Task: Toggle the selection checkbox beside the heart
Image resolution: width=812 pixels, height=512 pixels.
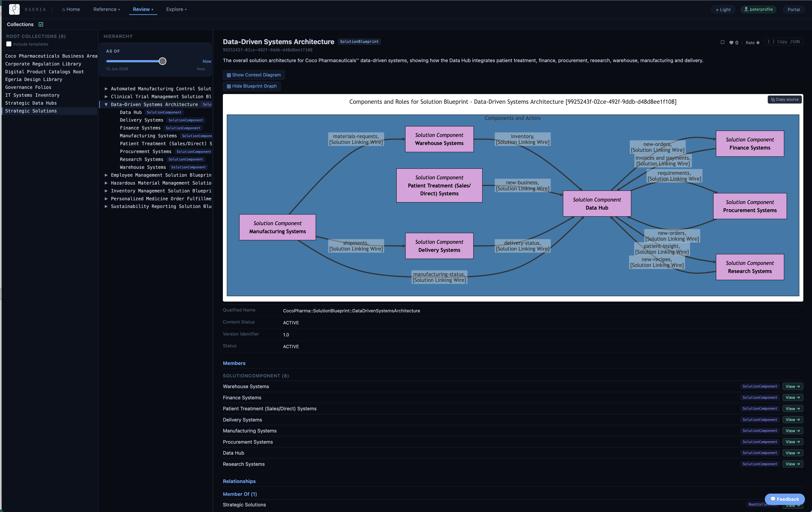Action: (722, 42)
